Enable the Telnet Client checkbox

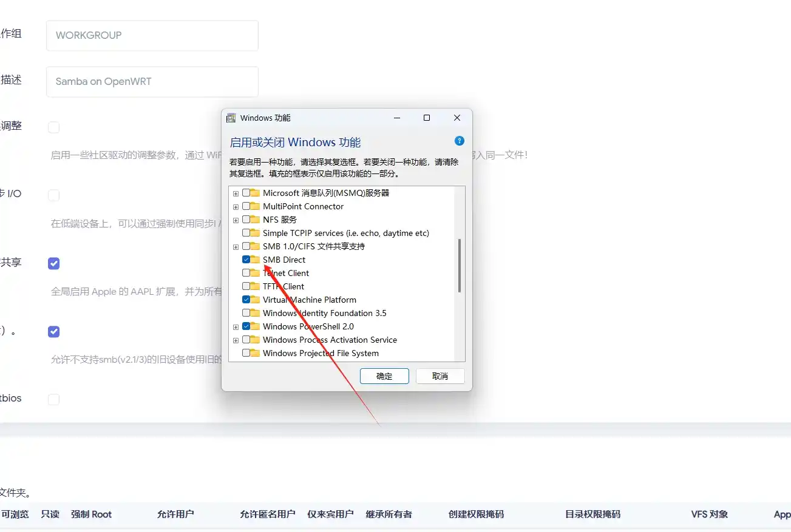pyautogui.click(x=246, y=273)
